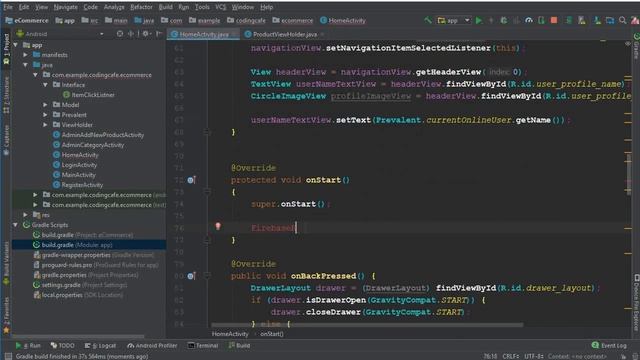The image size is (640, 360).
Task: Click the Sync Project with Gradle icon
Action: coord(569,20)
